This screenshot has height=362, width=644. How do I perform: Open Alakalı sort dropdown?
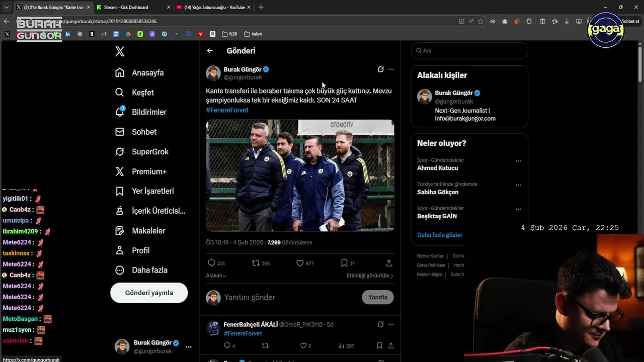pos(216,276)
